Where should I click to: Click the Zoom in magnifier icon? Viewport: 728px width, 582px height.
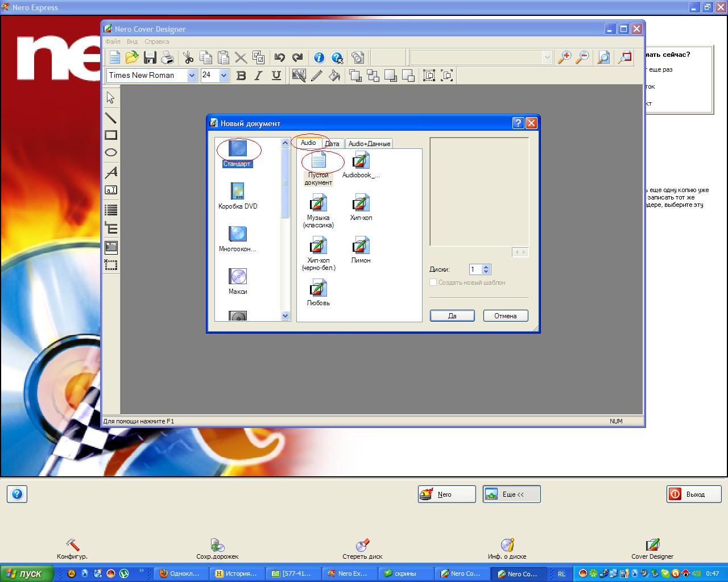[x=564, y=57]
